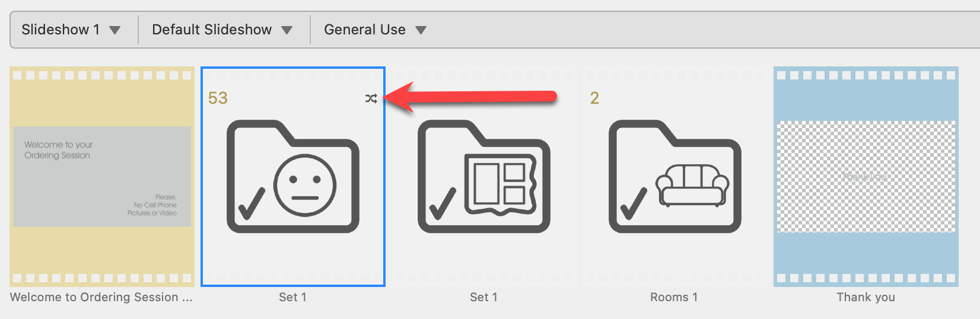Click the checkmark on Rooms folder

coord(633,203)
